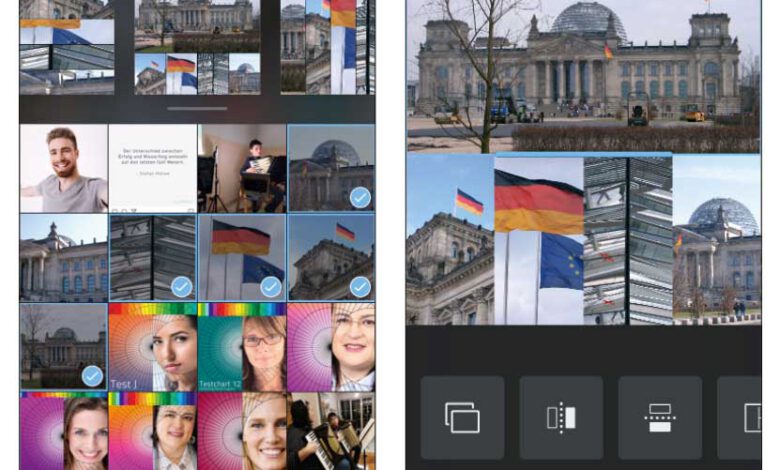Select the 'Test J' portrait thumbnail
This screenshot has height=470, width=780.
click(x=153, y=347)
